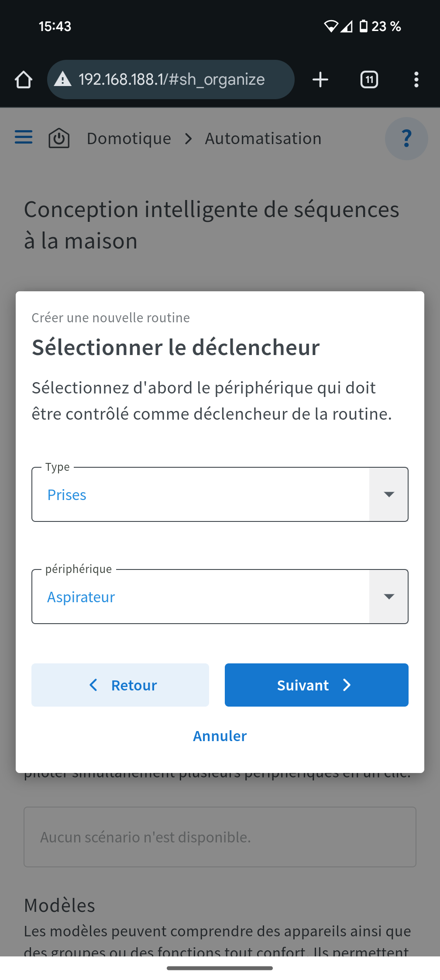440x980 pixels.
Task: Open the Type field showing Prises
Action: coord(220,494)
